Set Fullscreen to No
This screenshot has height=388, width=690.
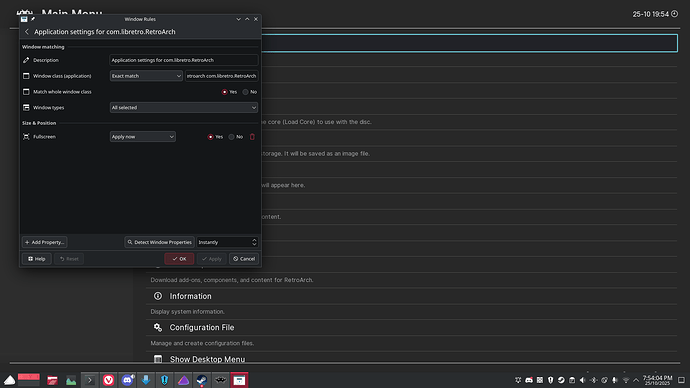[231, 137]
